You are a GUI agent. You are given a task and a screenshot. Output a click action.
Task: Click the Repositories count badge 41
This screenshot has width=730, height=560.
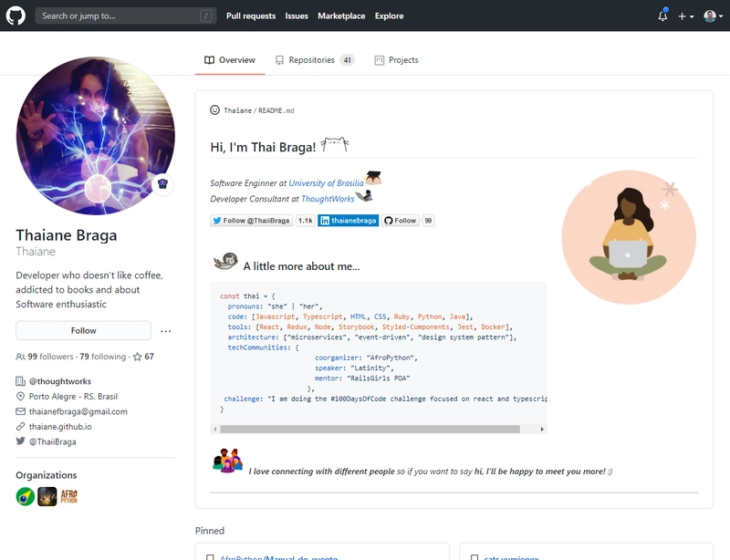pos(348,60)
